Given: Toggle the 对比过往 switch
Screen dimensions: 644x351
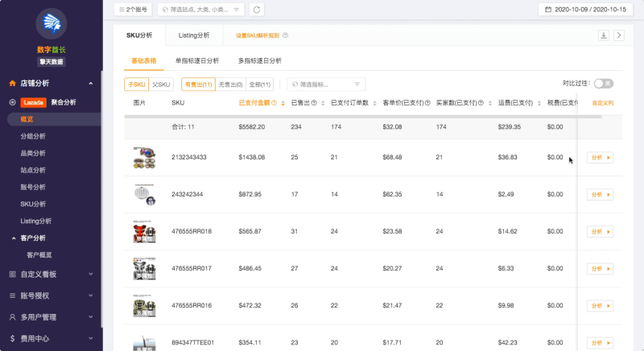Looking at the screenshot, I should coord(603,83).
